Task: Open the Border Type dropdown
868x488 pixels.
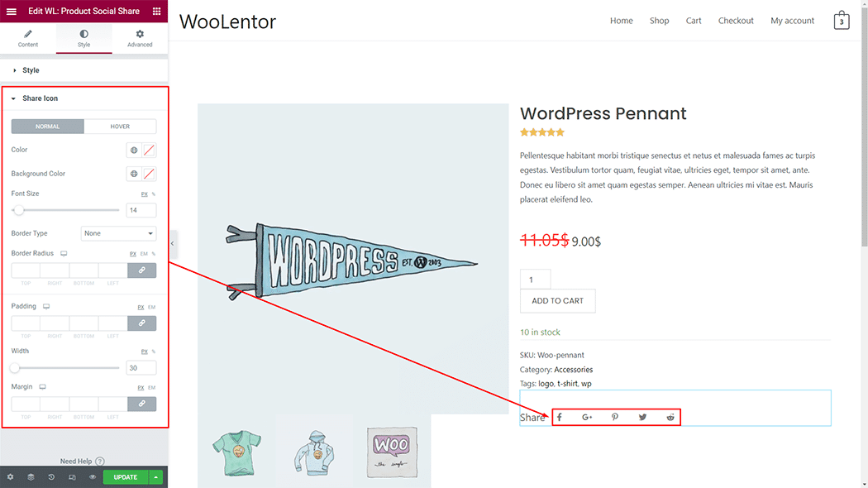Action: tap(118, 233)
